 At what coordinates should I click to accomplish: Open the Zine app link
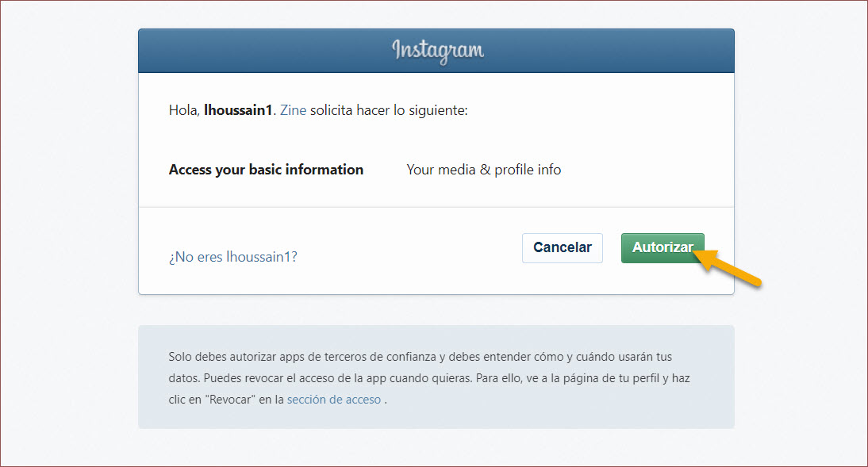tap(293, 110)
